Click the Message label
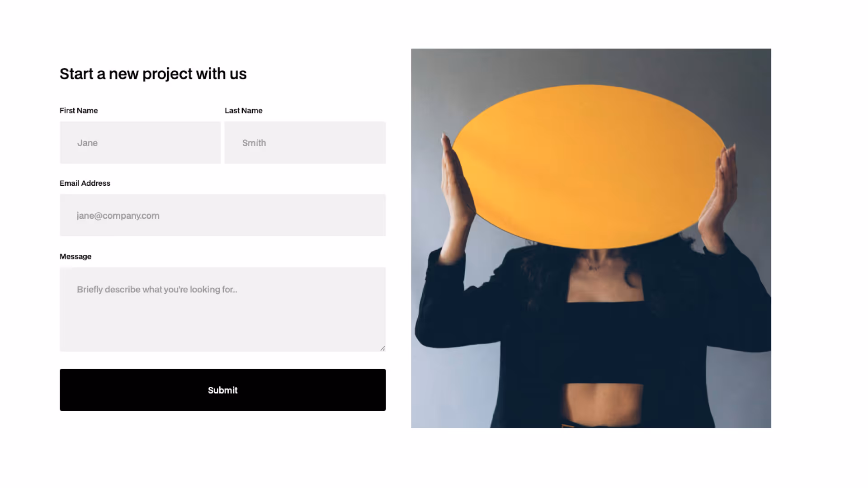 75,257
